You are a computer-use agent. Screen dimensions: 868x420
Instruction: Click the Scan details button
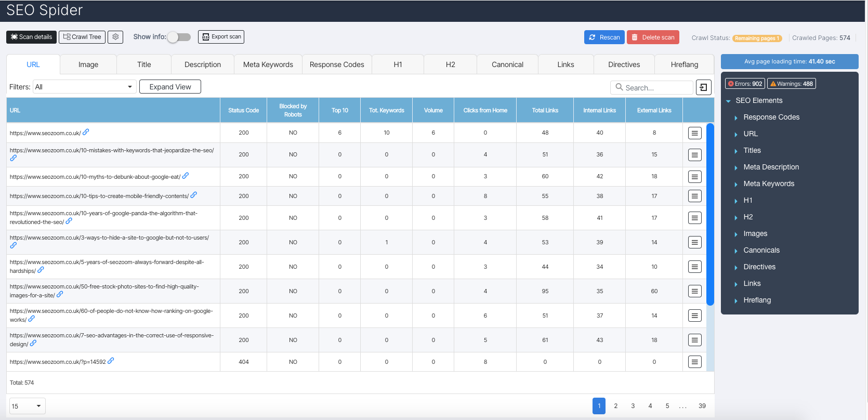tap(31, 37)
